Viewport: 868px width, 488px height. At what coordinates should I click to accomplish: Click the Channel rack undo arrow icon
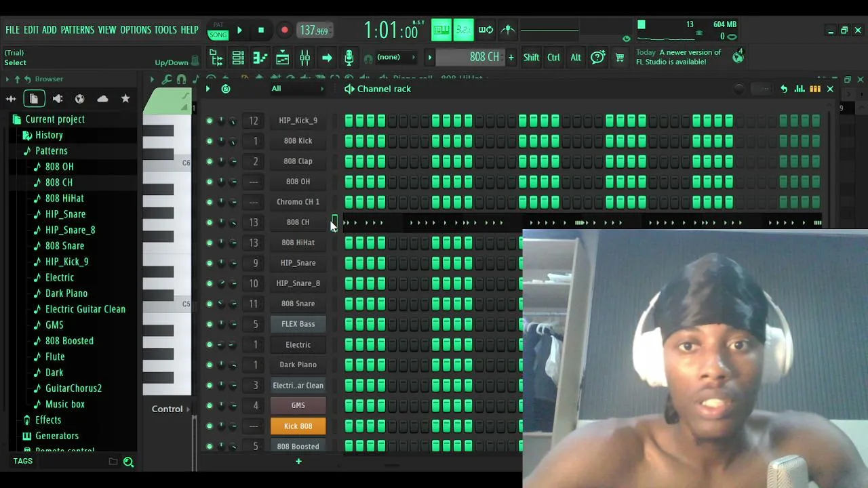tap(784, 89)
